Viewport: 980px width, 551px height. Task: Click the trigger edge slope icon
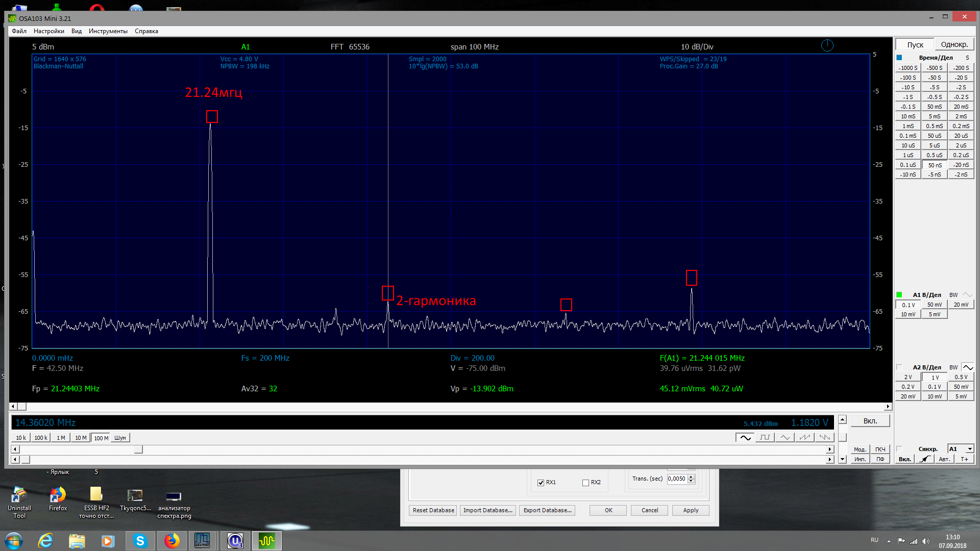[x=925, y=459]
